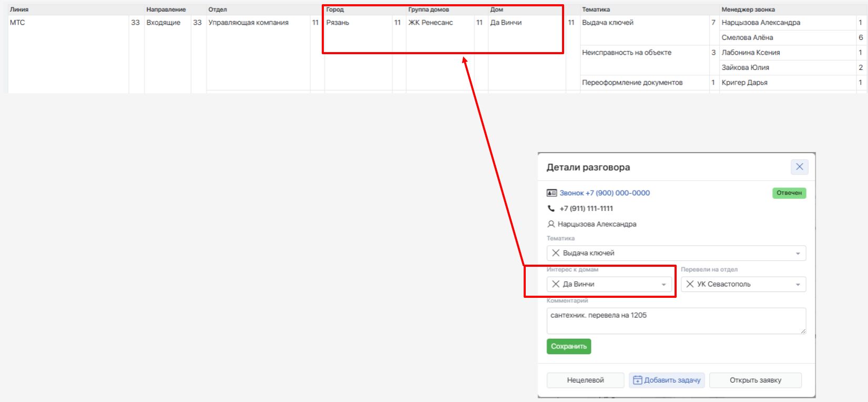This screenshot has width=868, height=402.
Task: Click the person icon beside Нарцызова Александра
Action: click(551, 224)
